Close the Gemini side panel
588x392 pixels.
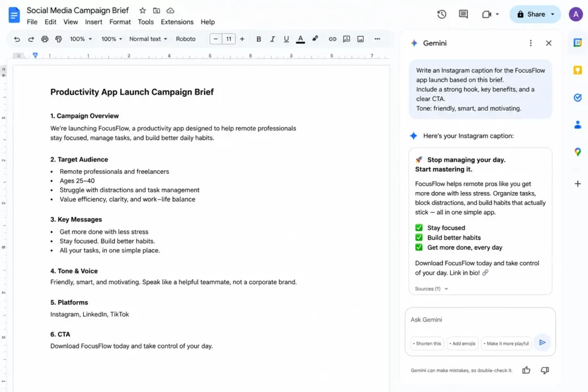(x=548, y=43)
